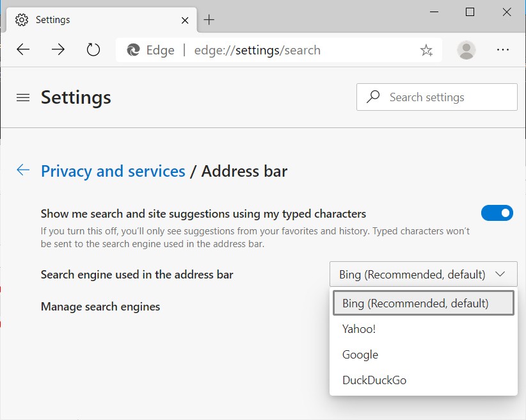The height and width of the screenshot is (420, 526).
Task: Navigate back with the browser back arrow
Action: click(x=23, y=49)
